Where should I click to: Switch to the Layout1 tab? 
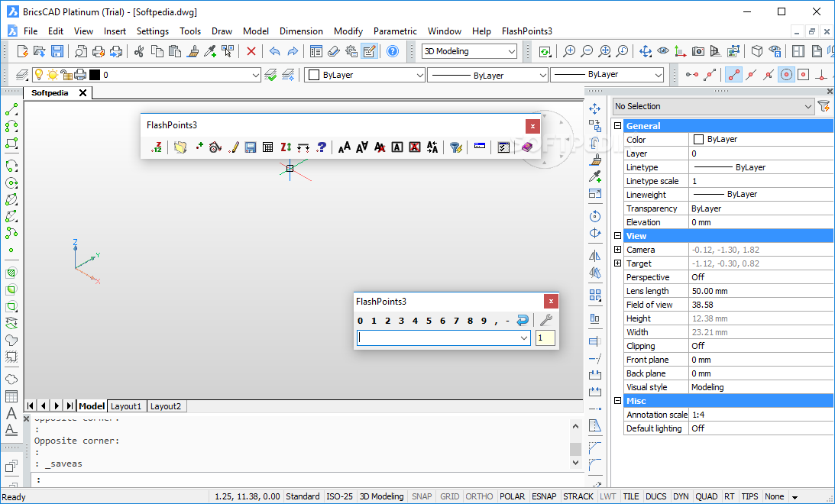coord(126,406)
